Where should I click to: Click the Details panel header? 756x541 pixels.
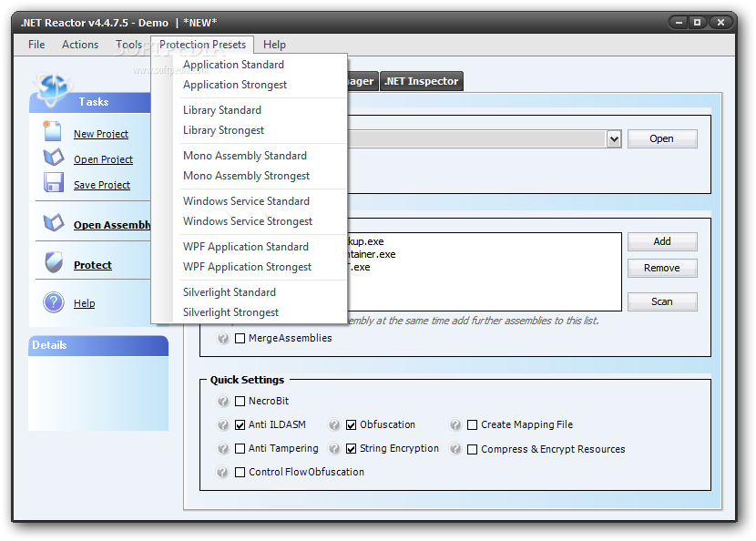(x=98, y=346)
